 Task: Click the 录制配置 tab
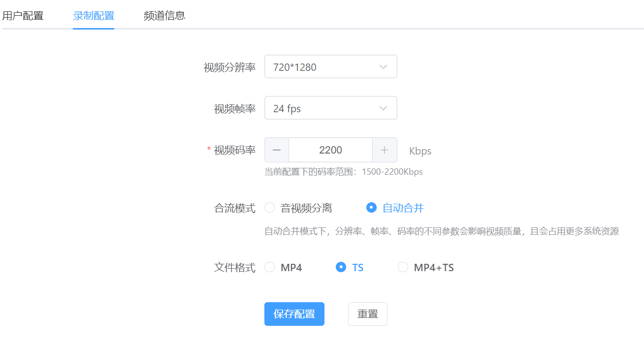coord(94,16)
